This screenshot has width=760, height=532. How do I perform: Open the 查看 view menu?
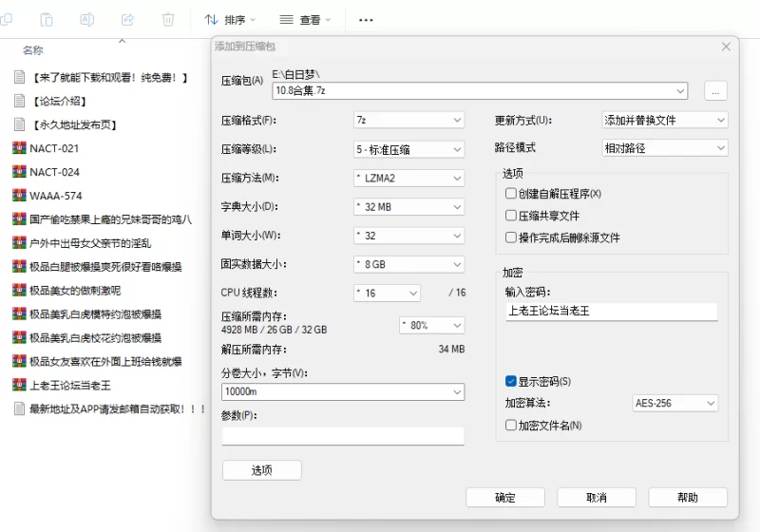click(x=305, y=19)
